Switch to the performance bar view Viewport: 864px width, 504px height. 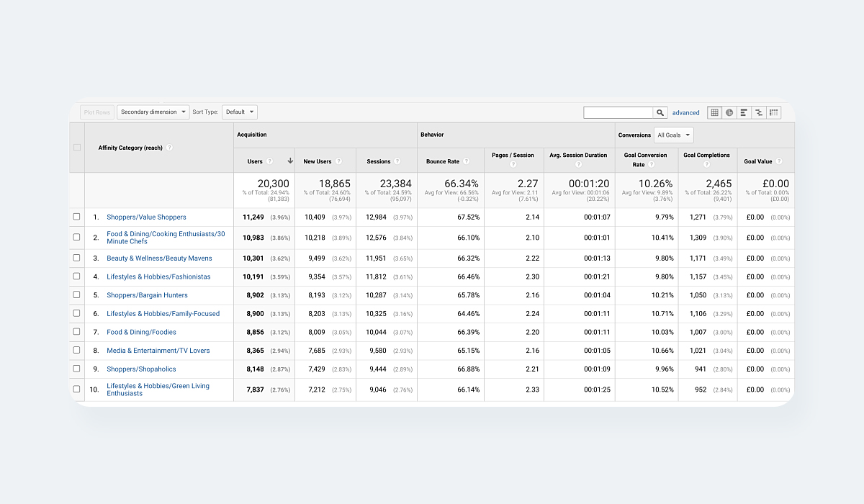pyautogui.click(x=744, y=112)
